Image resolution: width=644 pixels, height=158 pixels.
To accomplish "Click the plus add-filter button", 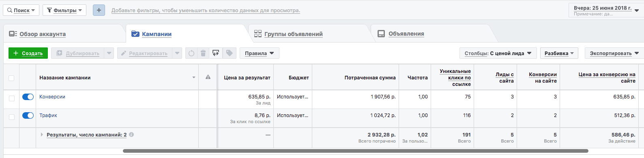I will [99, 10].
